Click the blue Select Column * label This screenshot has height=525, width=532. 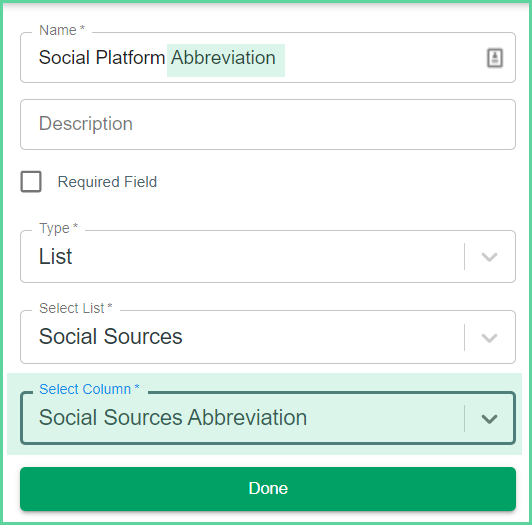tap(89, 389)
